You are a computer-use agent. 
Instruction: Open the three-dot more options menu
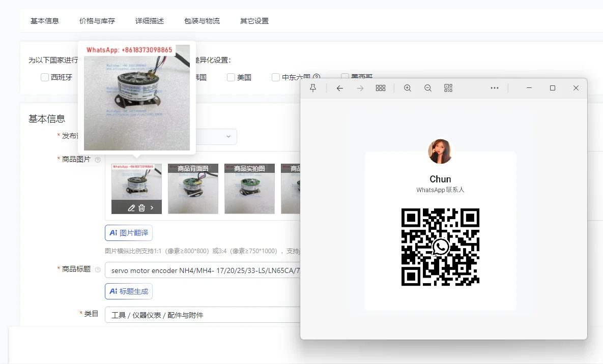[495, 88]
